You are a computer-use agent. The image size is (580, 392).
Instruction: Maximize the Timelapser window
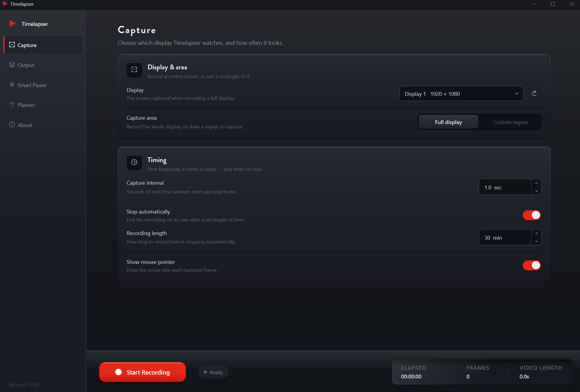[553, 4]
